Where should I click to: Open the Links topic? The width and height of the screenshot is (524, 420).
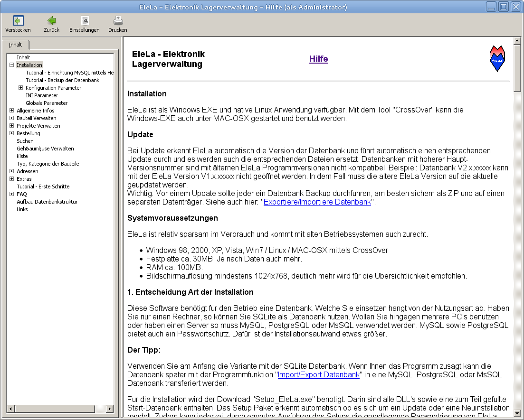[22, 209]
